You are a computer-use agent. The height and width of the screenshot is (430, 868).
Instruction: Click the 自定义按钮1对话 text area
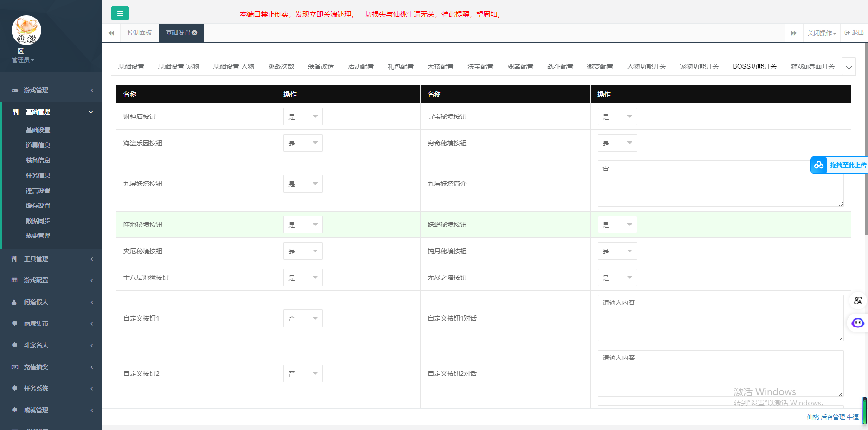[721, 318]
